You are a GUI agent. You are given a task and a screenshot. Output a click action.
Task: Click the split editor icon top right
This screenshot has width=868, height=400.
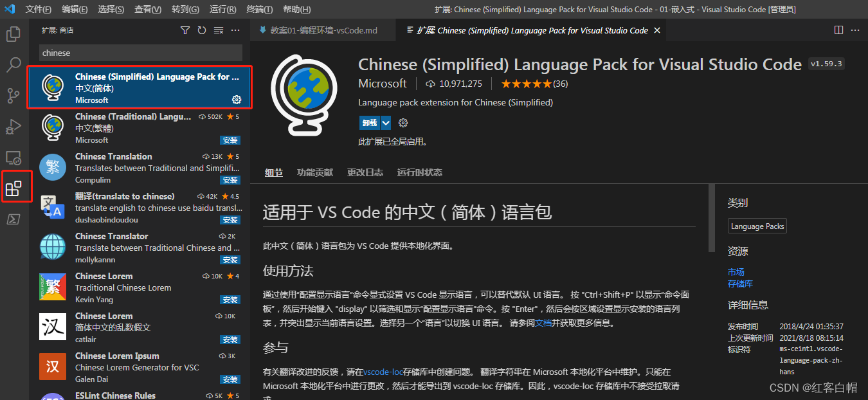838,30
